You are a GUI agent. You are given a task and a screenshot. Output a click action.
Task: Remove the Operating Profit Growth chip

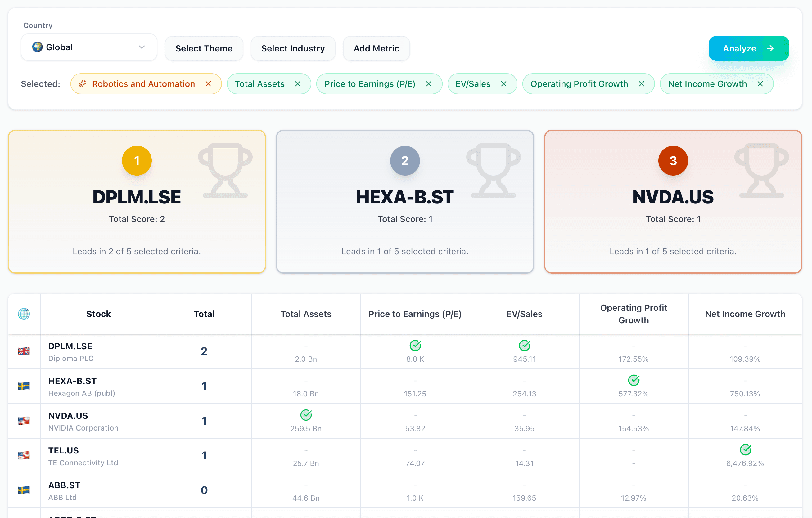(641, 84)
